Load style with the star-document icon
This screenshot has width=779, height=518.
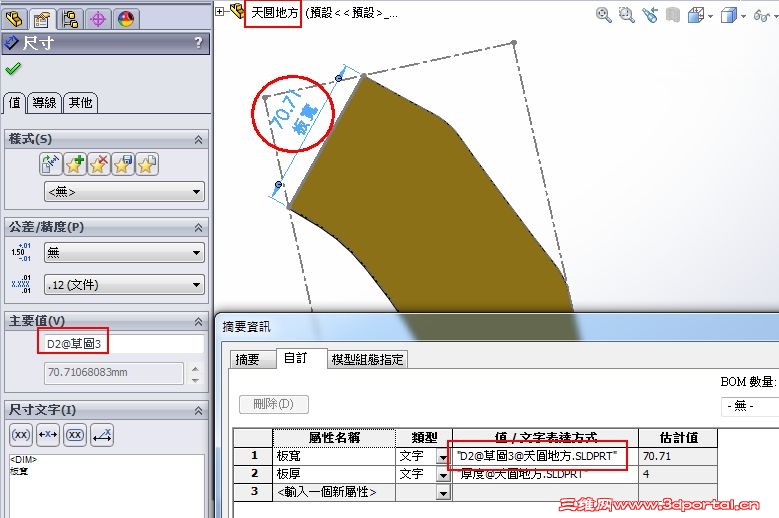click(x=147, y=164)
